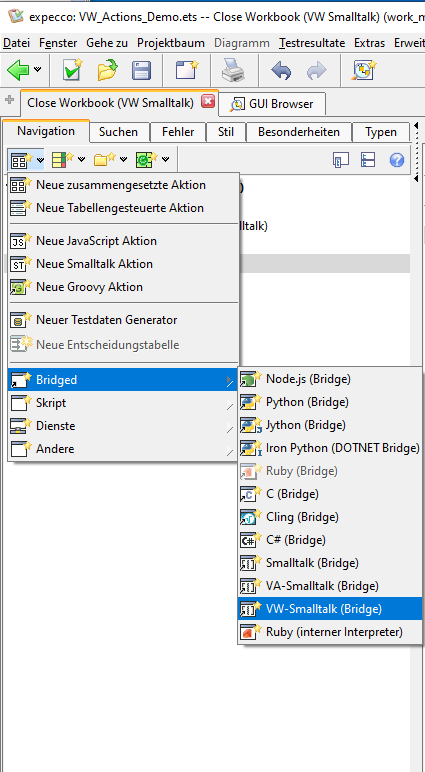
Task: Open dropdown arrow beside green back arrow
Action: coord(37,70)
